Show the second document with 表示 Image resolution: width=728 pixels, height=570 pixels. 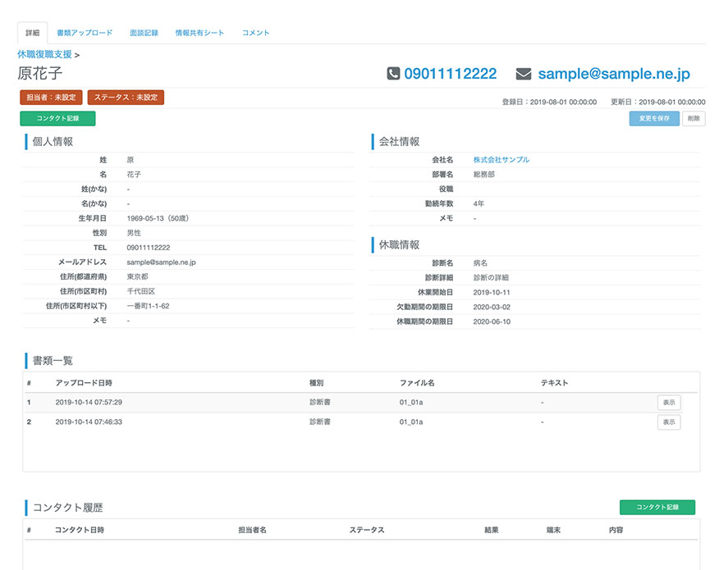click(669, 422)
